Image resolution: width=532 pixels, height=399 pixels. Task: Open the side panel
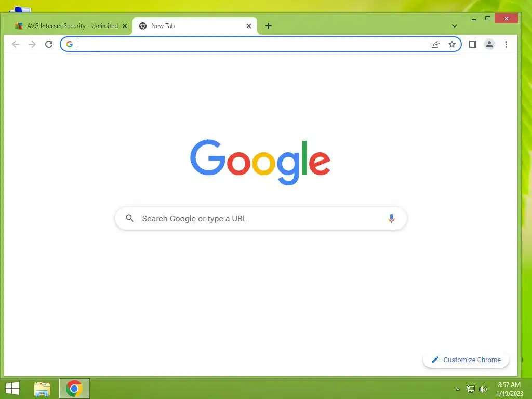tap(473, 44)
